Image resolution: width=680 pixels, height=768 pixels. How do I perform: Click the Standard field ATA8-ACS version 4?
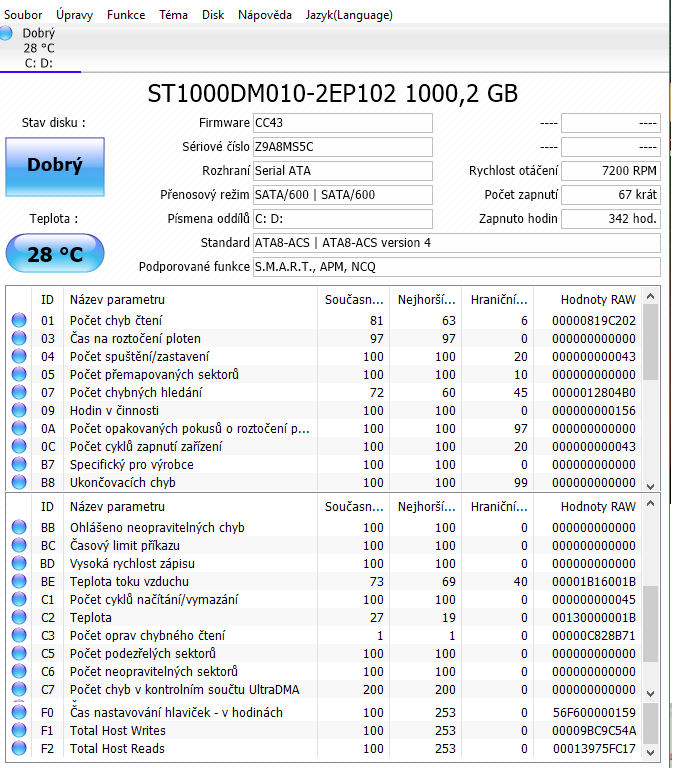tap(457, 243)
